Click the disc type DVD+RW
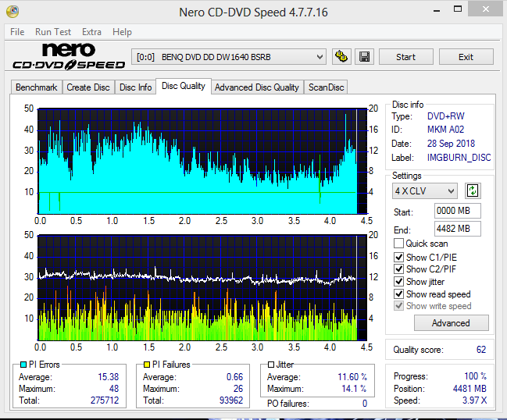Image resolution: width=507 pixels, height=420 pixels. coord(445,116)
